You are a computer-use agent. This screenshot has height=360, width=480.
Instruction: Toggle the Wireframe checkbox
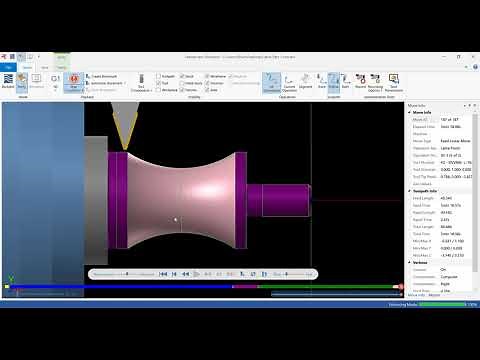[207, 76]
